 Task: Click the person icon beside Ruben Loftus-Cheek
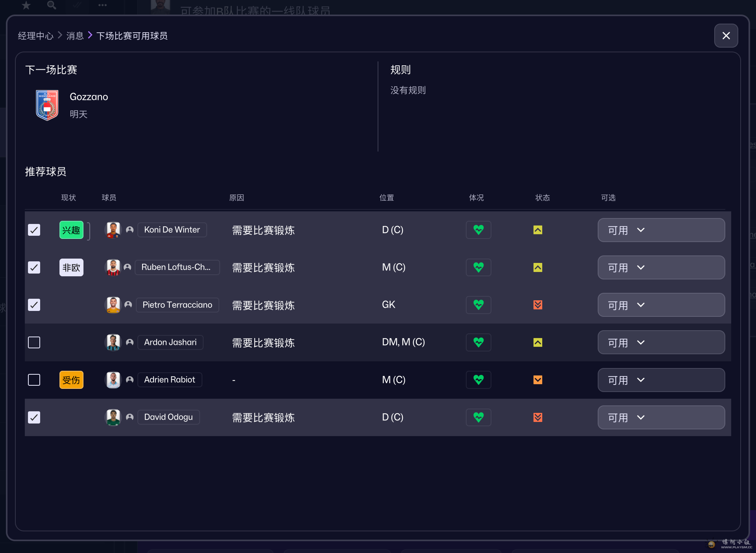127,267
